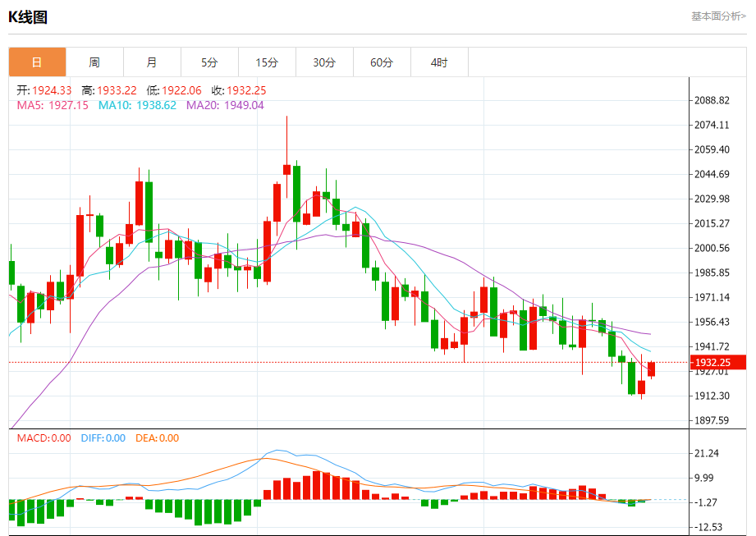756x536 pixels.
Task: Click the K线图 heading
Action: (x=28, y=17)
